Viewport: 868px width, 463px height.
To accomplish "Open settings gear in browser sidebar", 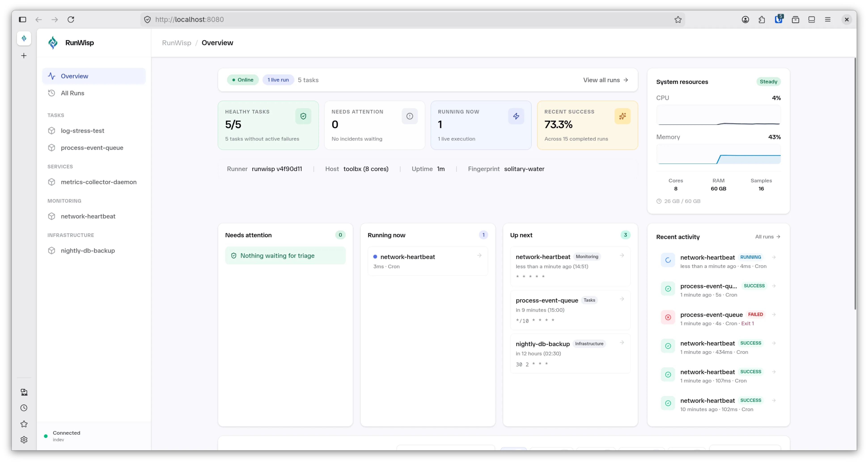I will pyautogui.click(x=24, y=440).
